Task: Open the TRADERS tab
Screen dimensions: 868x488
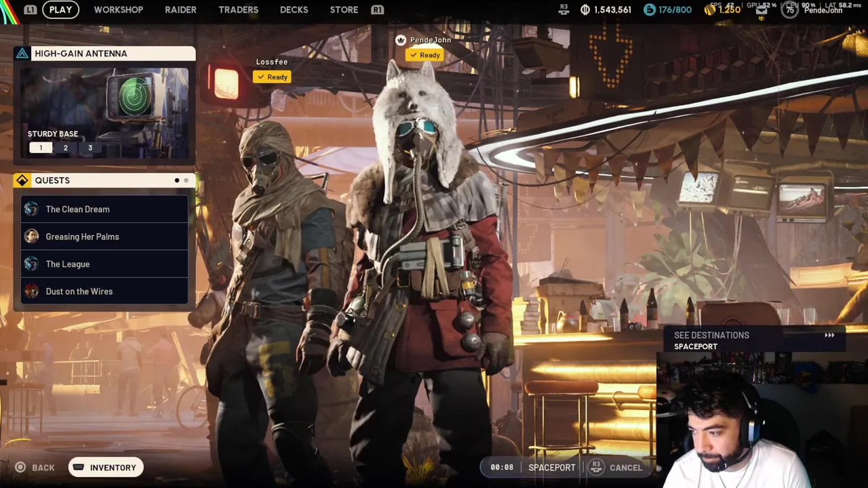Action: click(x=238, y=9)
